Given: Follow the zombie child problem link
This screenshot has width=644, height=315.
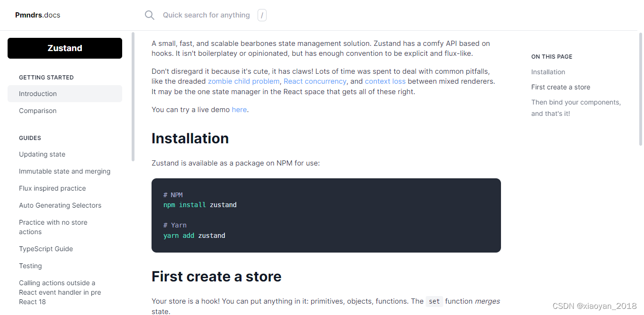Looking at the screenshot, I should click(244, 81).
